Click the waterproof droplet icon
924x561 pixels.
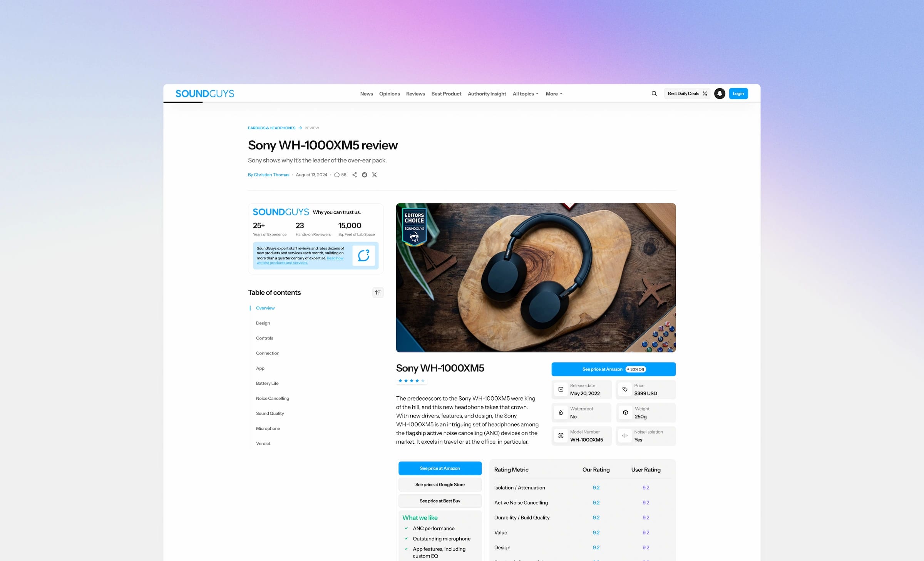click(561, 412)
